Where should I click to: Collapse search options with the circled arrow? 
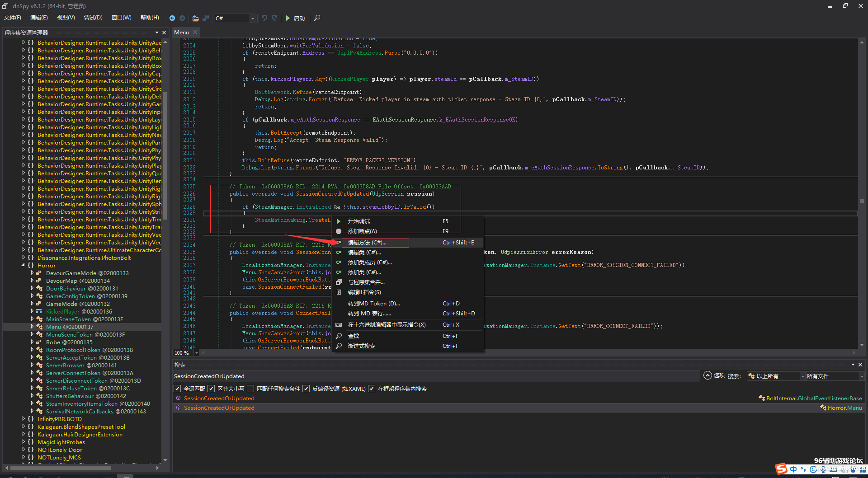tap(708, 375)
